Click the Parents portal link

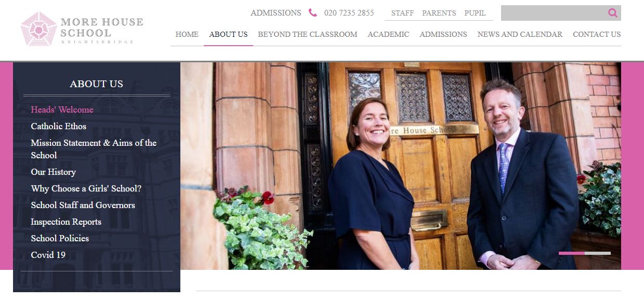pos(439,13)
